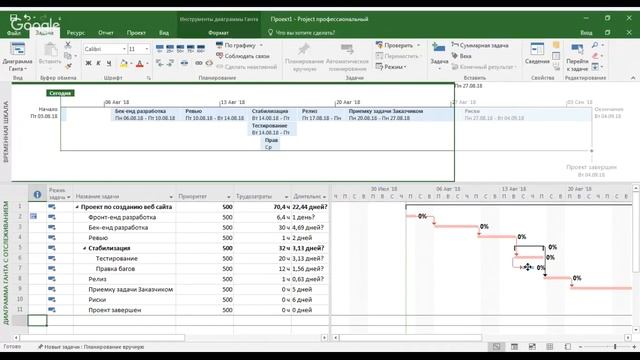Switch to the Resource Sheet view in status bar
This screenshot has width=640, height=360.
coord(550,347)
